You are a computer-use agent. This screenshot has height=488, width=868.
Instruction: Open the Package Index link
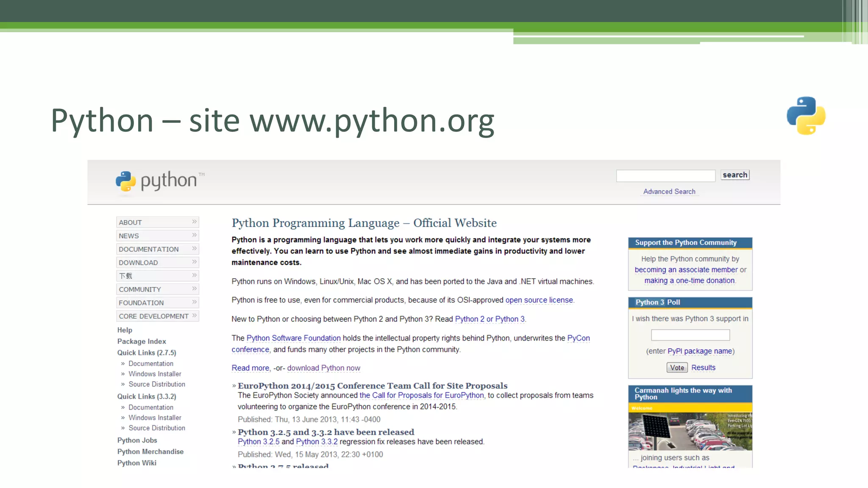[142, 341]
